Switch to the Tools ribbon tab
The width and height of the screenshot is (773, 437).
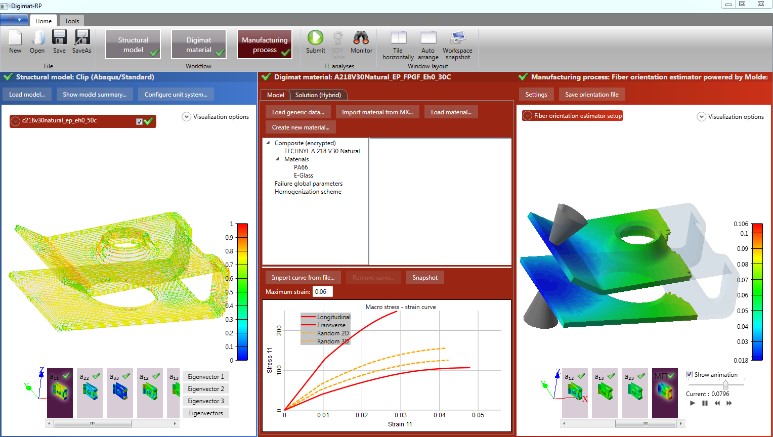tap(73, 20)
